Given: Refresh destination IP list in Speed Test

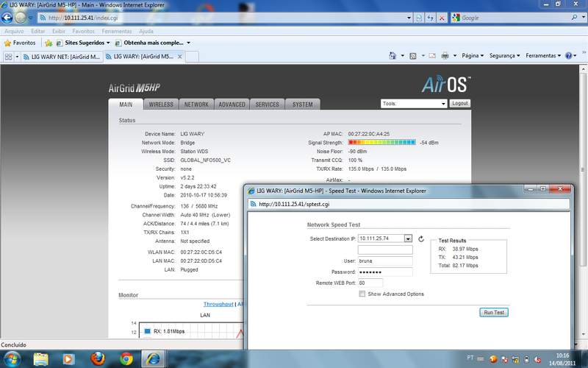Looking at the screenshot, I should tap(420, 238).
